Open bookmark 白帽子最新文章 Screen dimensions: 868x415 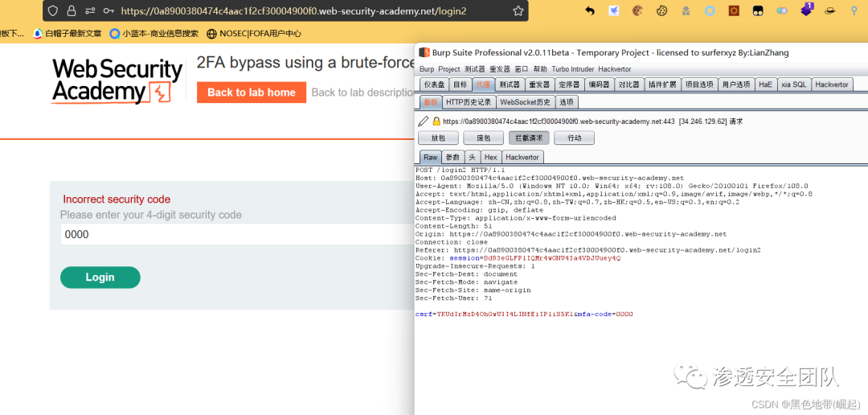67,34
